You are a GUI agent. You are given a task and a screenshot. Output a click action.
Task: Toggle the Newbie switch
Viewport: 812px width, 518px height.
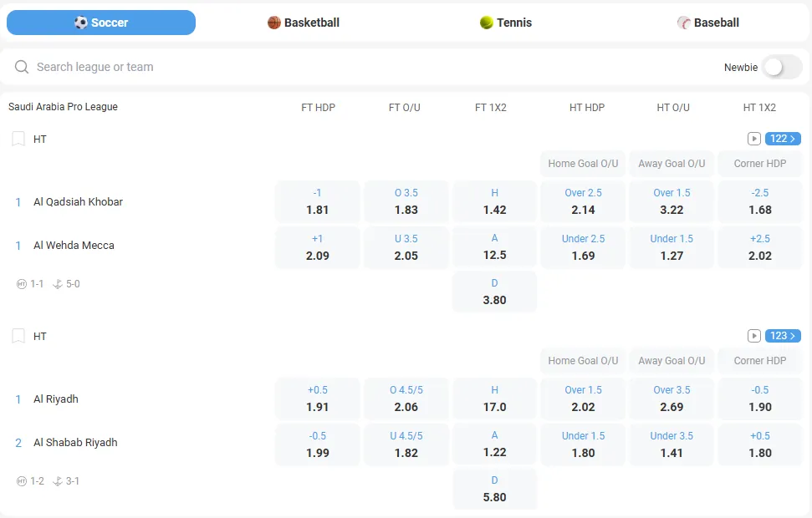(783, 67)
